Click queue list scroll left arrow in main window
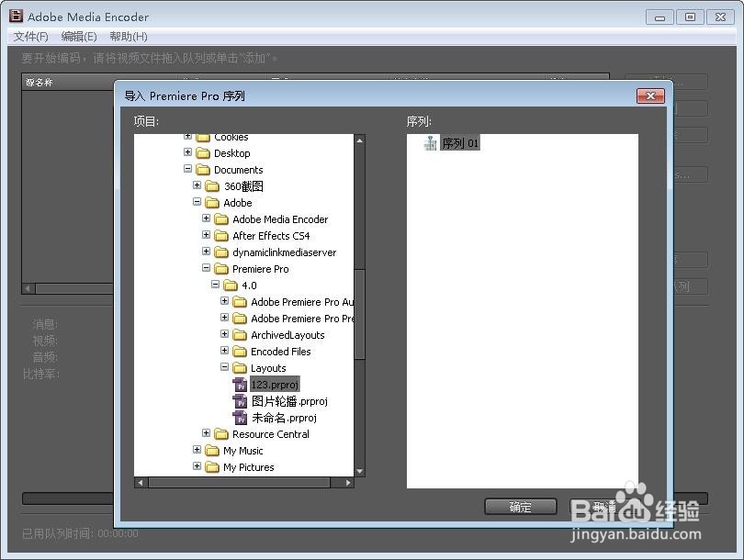The width and height of the screenshot is (744, 560). pyautogui.click(x=28, y=288)
